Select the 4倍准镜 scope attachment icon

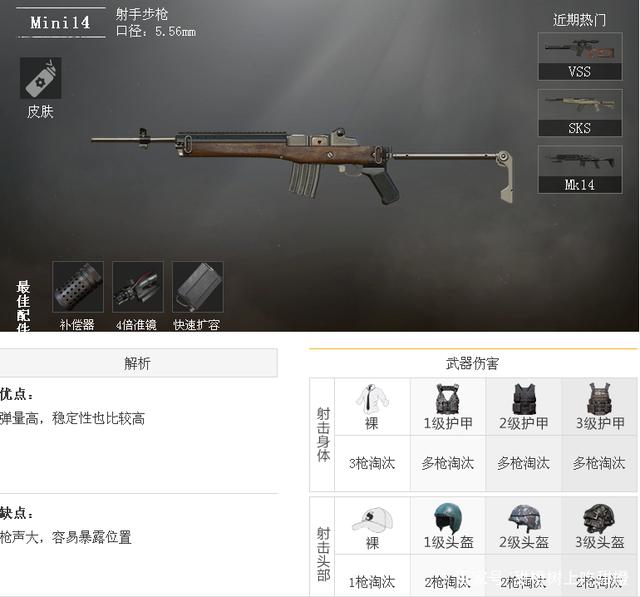click(x=138, y=287)
